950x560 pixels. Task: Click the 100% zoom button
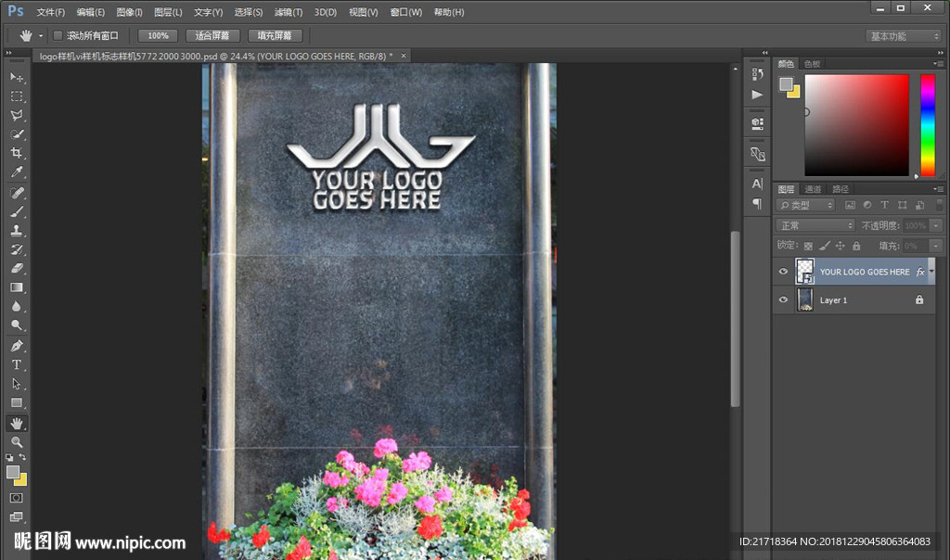click(x=158, y=36)
